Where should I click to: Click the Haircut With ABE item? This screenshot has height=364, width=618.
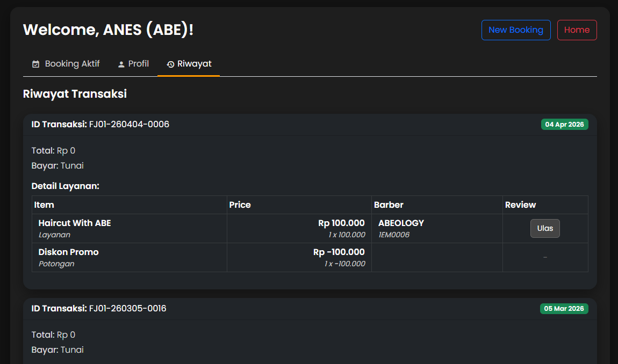point(75,223)
